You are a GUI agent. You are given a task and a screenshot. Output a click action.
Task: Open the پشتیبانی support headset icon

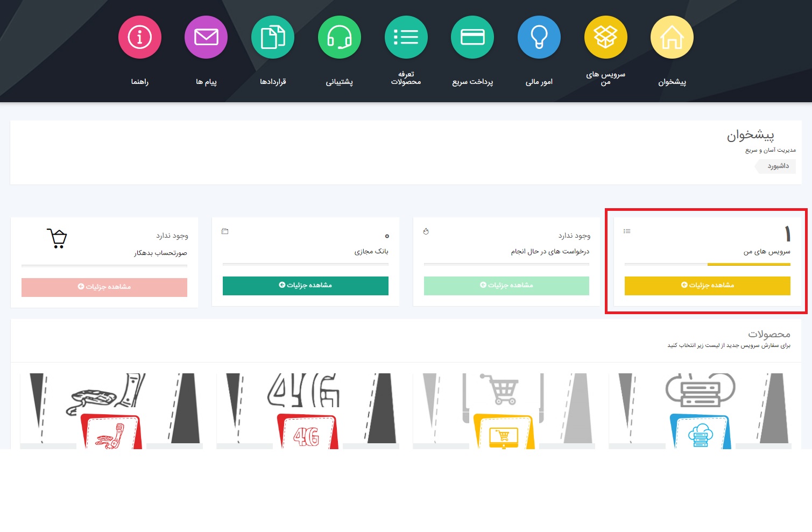339,37
